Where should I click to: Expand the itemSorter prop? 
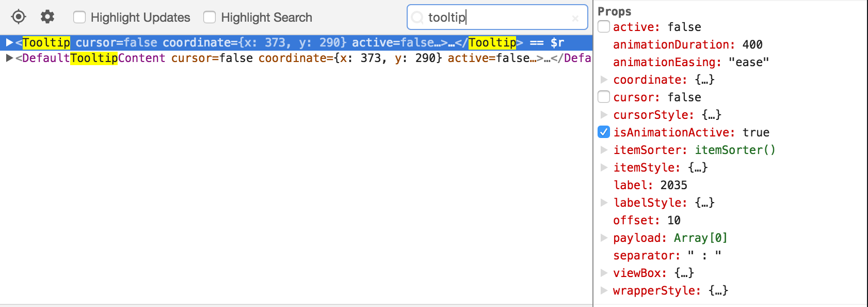[604, 150]
